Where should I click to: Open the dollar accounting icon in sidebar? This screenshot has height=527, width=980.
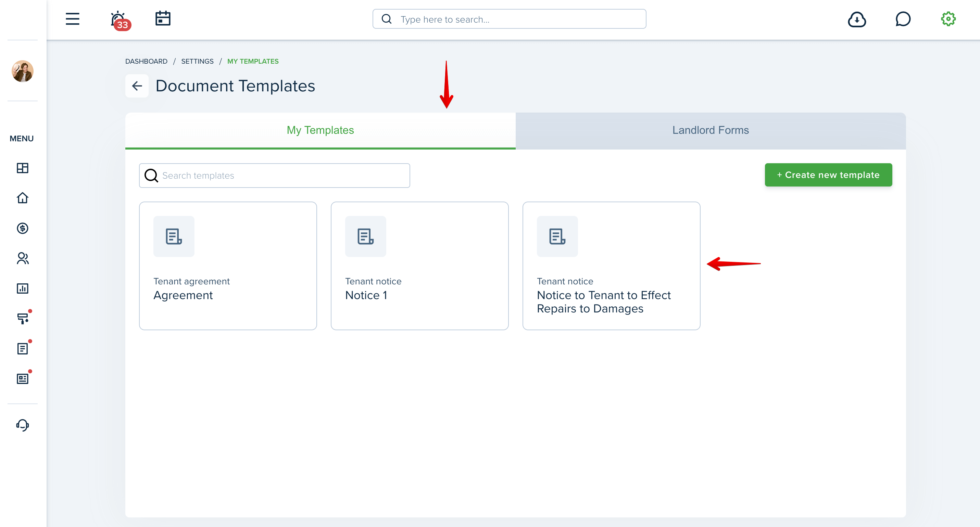click(x=23, y=228)
